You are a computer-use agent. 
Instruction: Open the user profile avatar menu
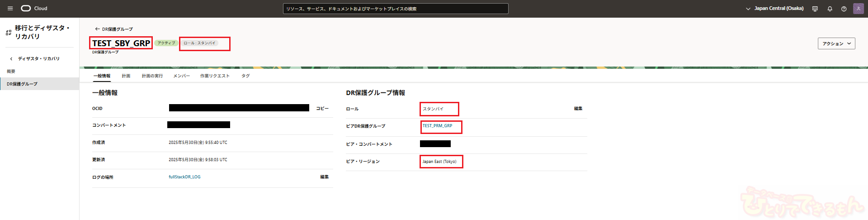coord(858,9)
